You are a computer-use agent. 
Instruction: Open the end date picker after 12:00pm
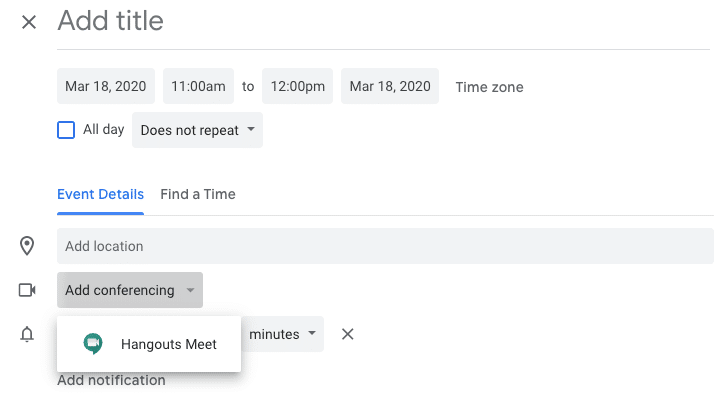[390, 87]
